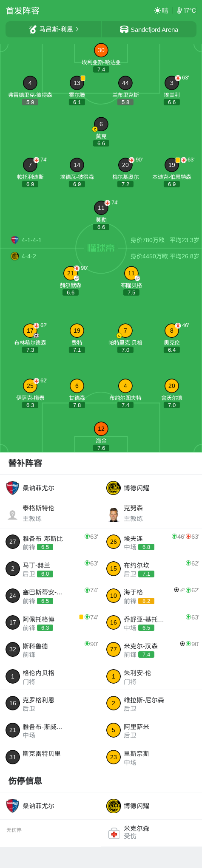Open the 博德闪耀 team crest under 替补阵容
This screenshot has height=868, width=202.
pyautogui.click(x=114, y=488)
